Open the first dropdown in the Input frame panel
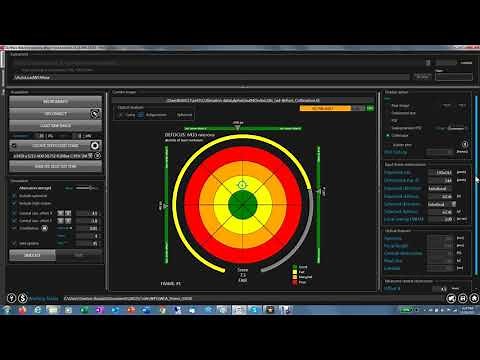 (439, 188)
